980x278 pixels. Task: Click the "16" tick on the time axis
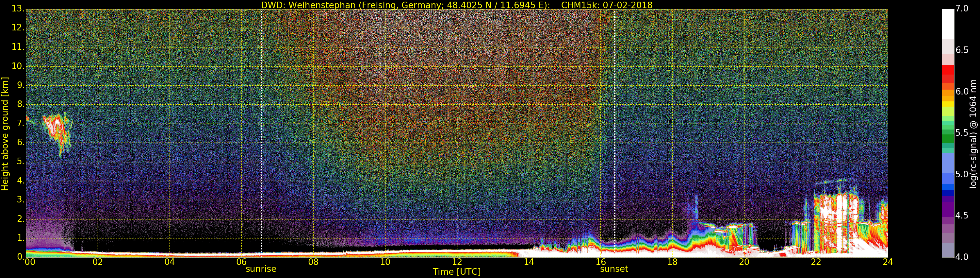pos(601,262)
